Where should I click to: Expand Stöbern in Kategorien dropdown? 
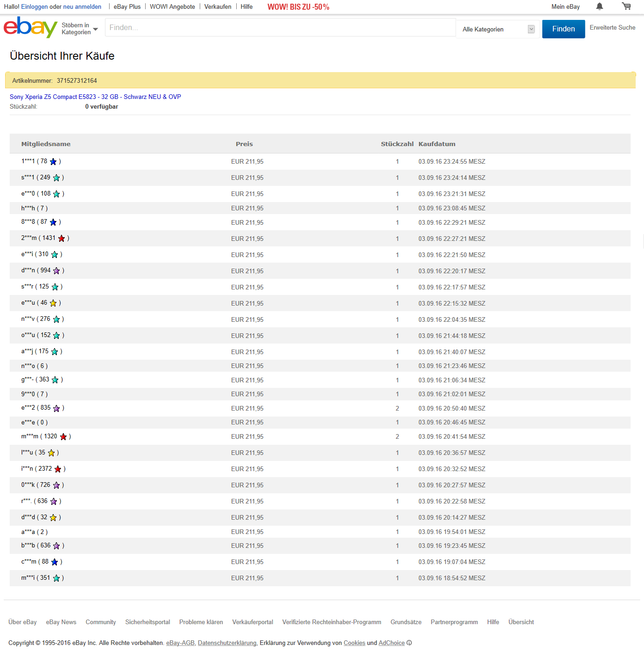click(80, 29)
